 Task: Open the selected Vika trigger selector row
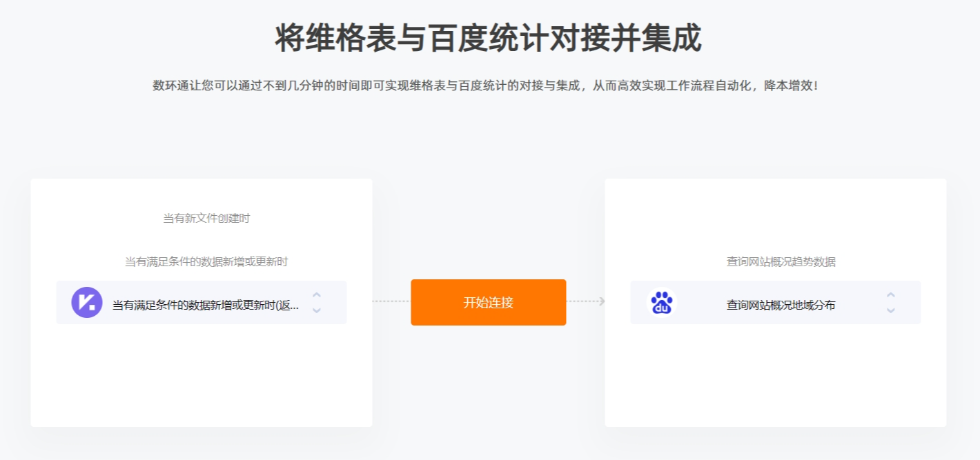[202, 302]
